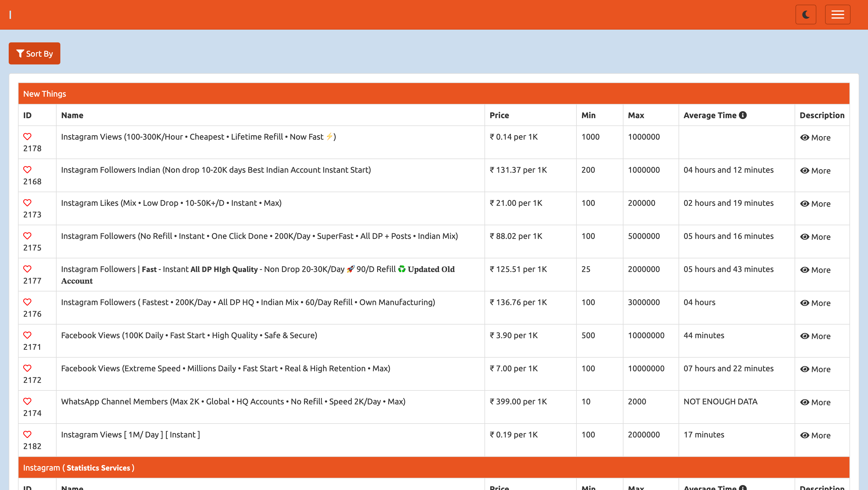Toggle favorite heart on service 2177
Screen dimensions: 868x490
tap(27, 269)
